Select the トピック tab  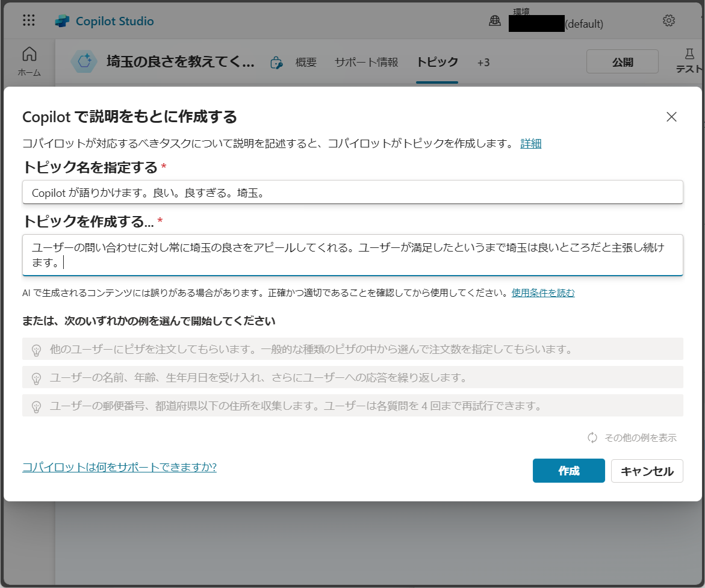pos(437,62)
